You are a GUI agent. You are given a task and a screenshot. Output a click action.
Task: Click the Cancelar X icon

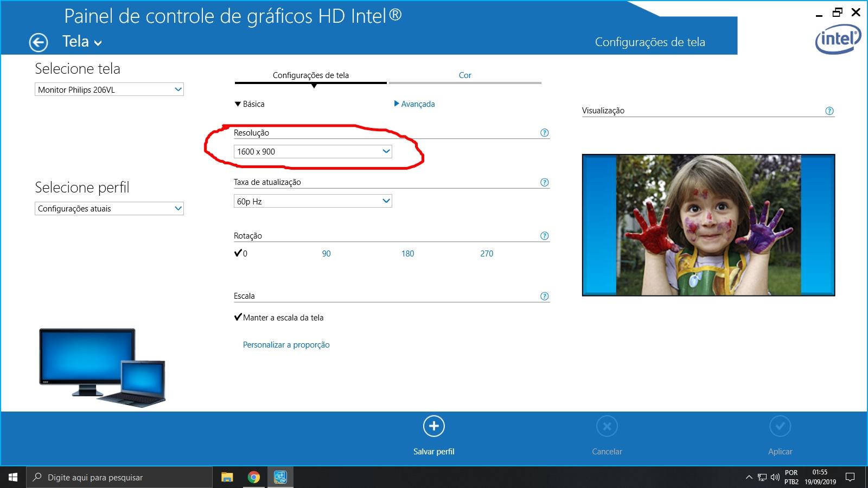tap(607, 426)
